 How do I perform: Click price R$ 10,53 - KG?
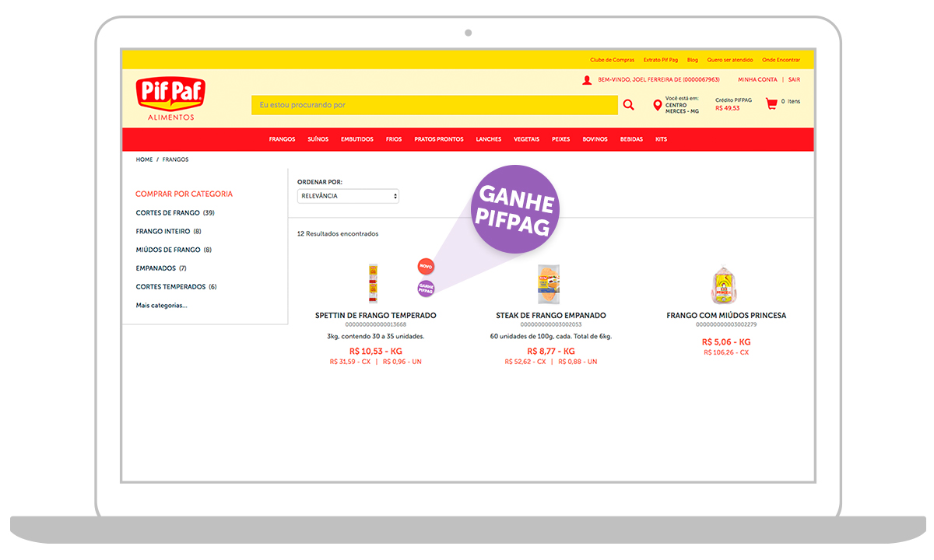[x=376, y=352]
